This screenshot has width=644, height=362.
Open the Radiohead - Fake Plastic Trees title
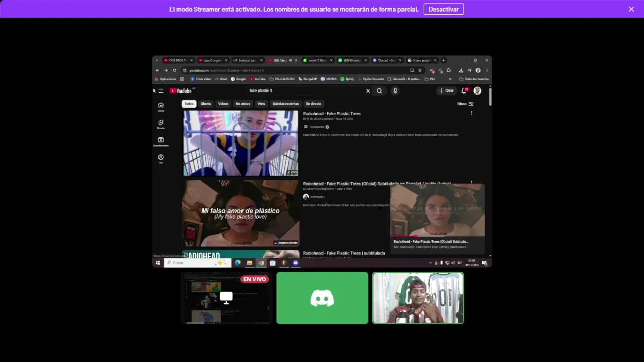tap(332, 114)
